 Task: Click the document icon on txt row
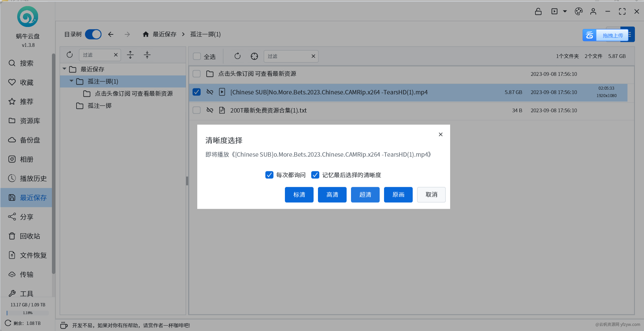tap(222, 110)
